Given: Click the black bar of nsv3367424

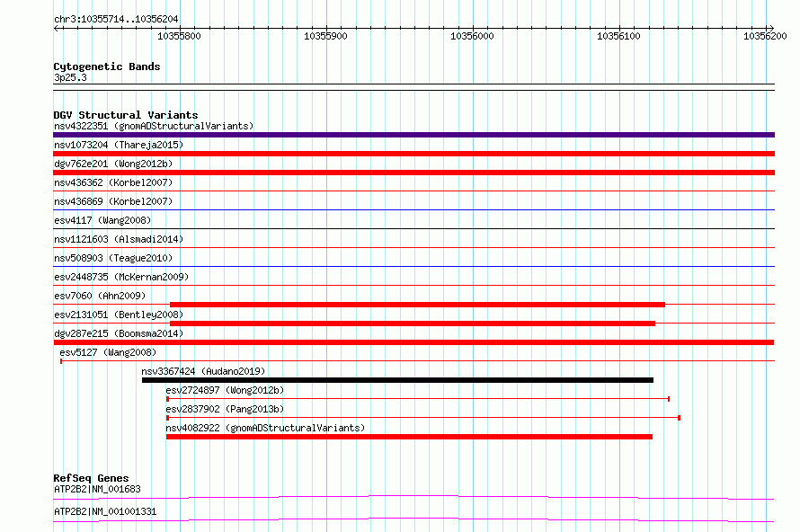Looking at the screenshot, I should pyautogui.click(x=397, y=380).
